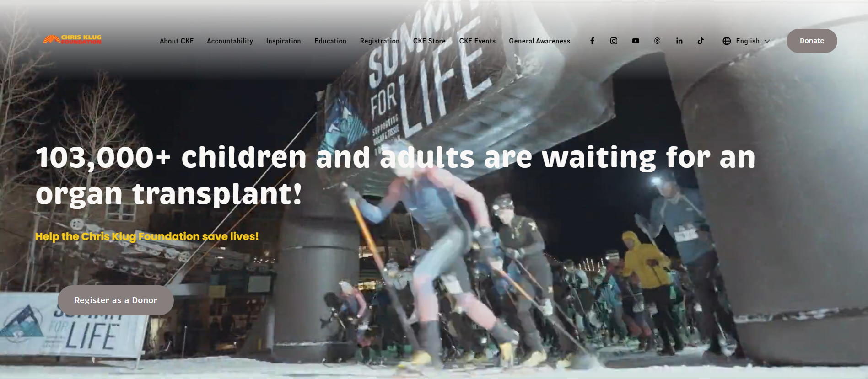Go to the Education menu

tap(330, 41)
